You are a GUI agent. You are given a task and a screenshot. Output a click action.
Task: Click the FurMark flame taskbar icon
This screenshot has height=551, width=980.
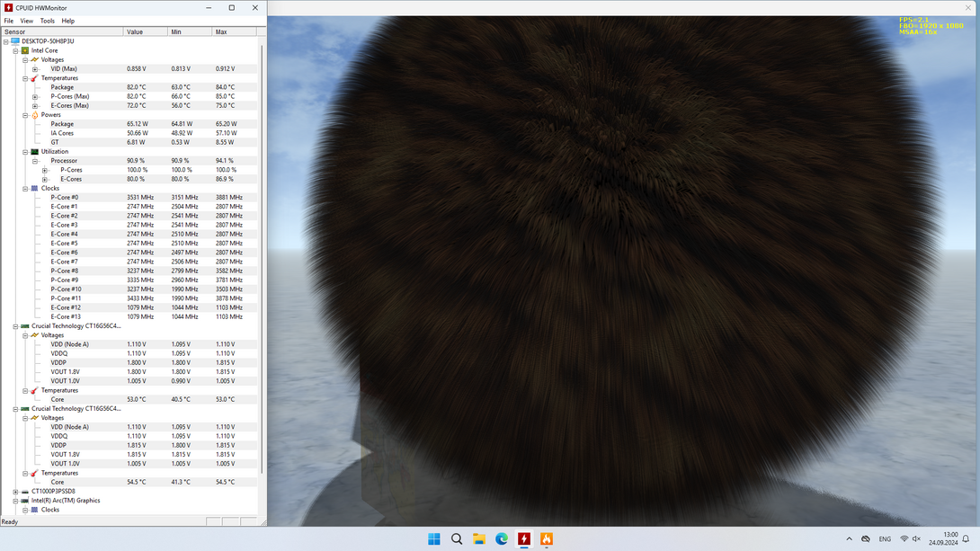coord(547,539)
